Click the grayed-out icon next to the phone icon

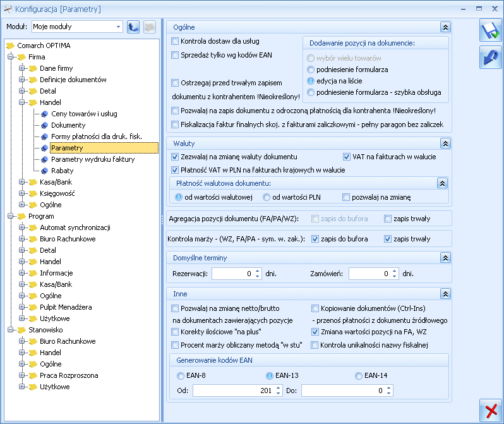(x=149, y=27)
